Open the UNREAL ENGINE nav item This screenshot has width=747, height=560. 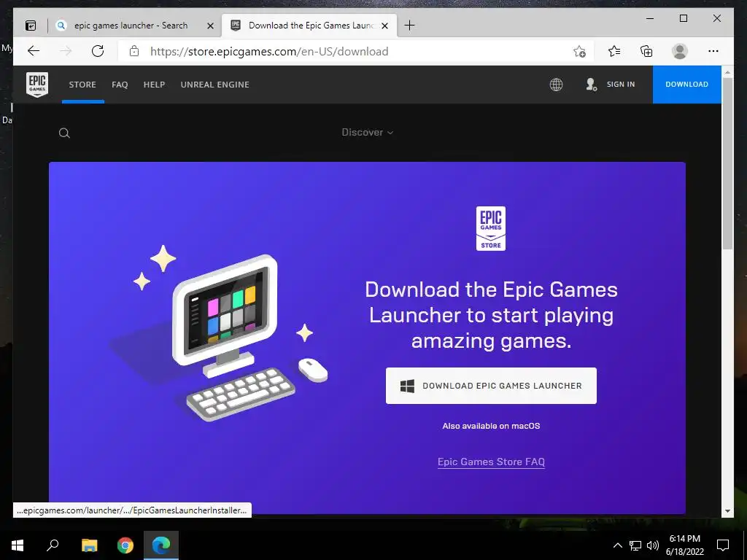point(215,85)
